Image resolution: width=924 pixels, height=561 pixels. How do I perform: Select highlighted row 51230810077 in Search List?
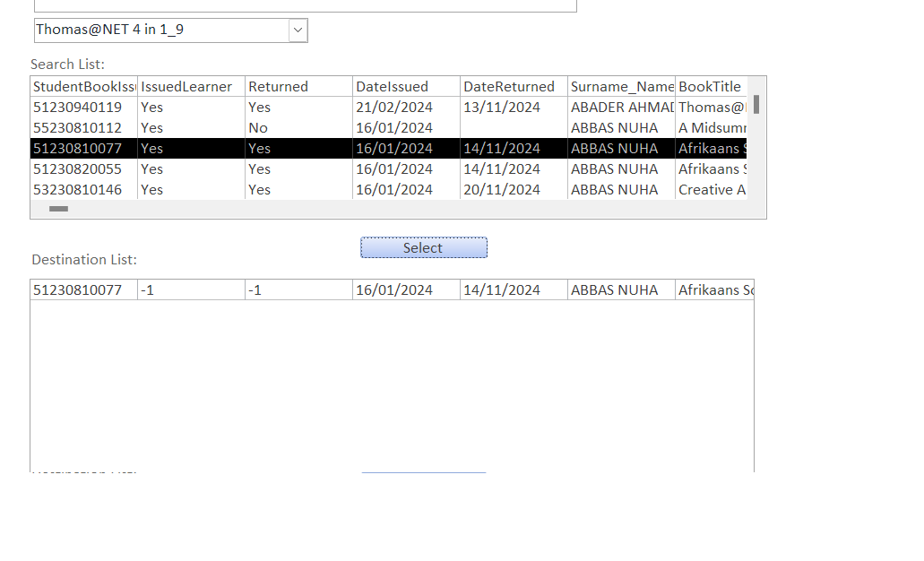[x=388, y=149]
